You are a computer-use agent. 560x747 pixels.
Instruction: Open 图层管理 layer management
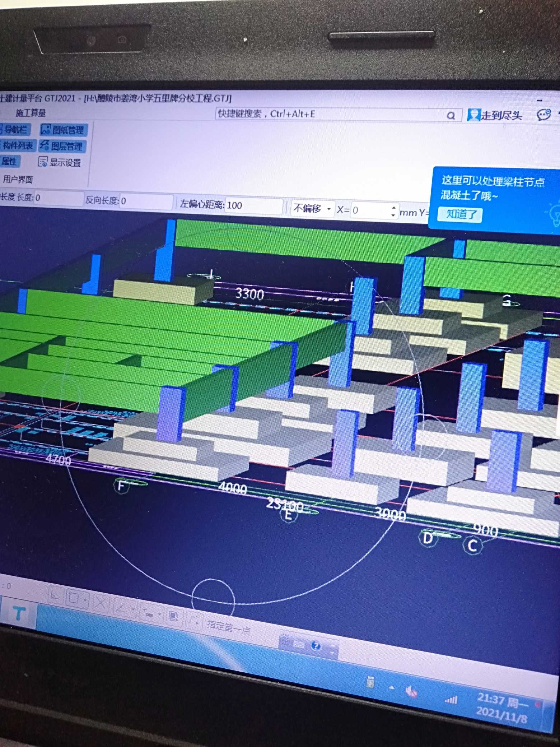[x=62, y=146]
